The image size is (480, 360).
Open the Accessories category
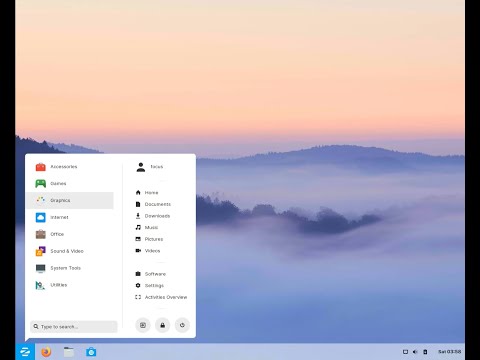pyautogui.click(x=70, y=167)
